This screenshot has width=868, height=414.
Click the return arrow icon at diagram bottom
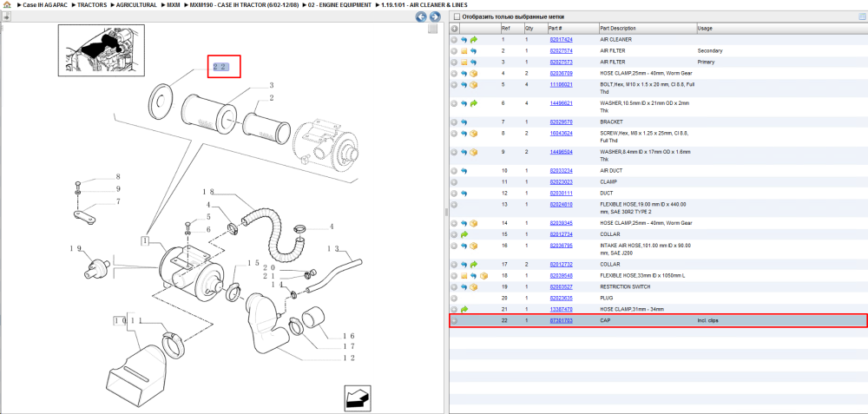pos(357,398)
